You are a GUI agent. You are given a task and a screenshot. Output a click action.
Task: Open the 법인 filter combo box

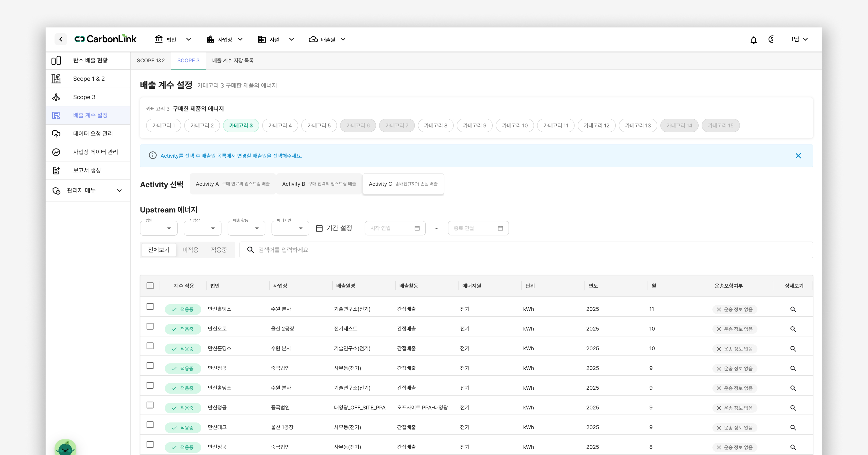click(159, 228)
